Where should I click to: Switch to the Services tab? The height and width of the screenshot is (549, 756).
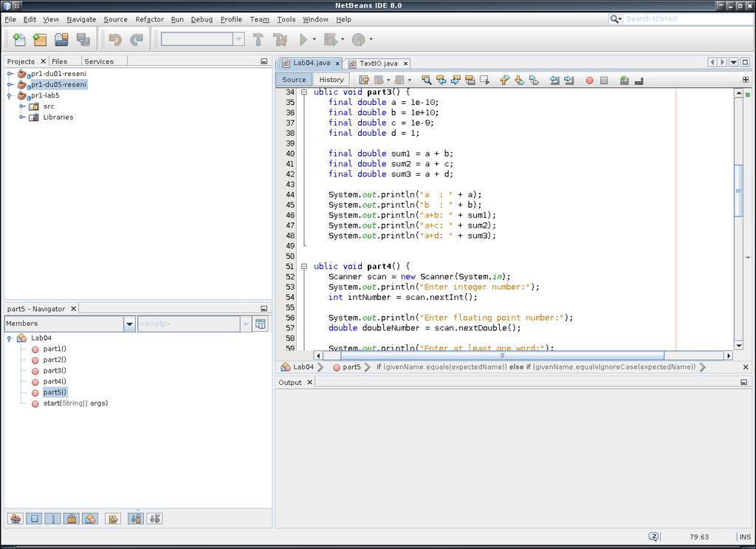(99, 61)
